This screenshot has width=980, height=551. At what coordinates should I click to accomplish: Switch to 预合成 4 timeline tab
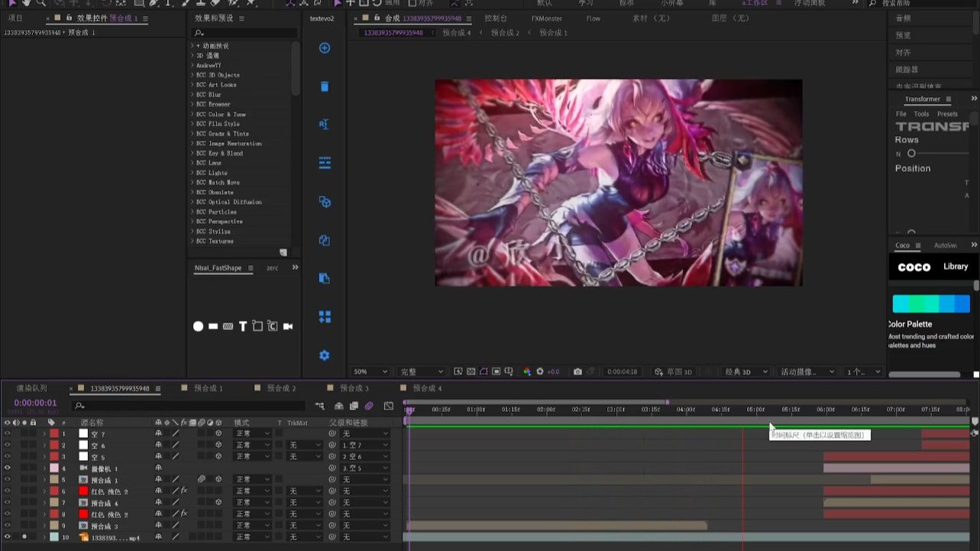click(x=427, y=388)
